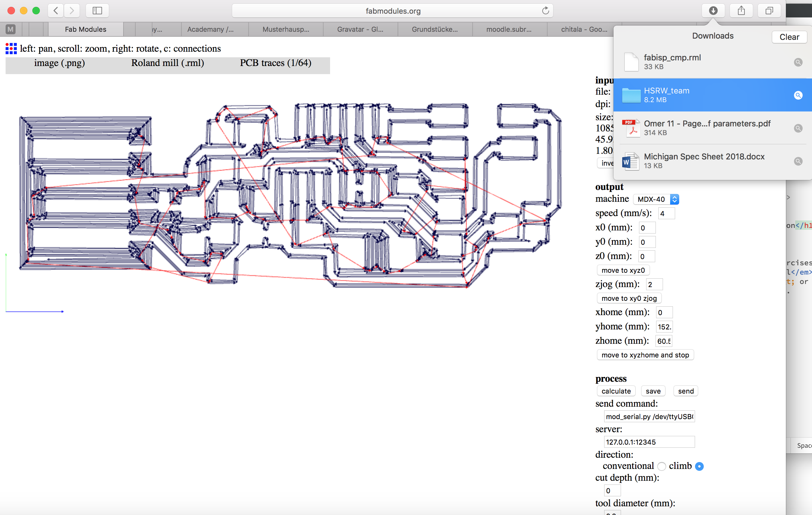Click the speed (mm/s) input field

point(666,213)
